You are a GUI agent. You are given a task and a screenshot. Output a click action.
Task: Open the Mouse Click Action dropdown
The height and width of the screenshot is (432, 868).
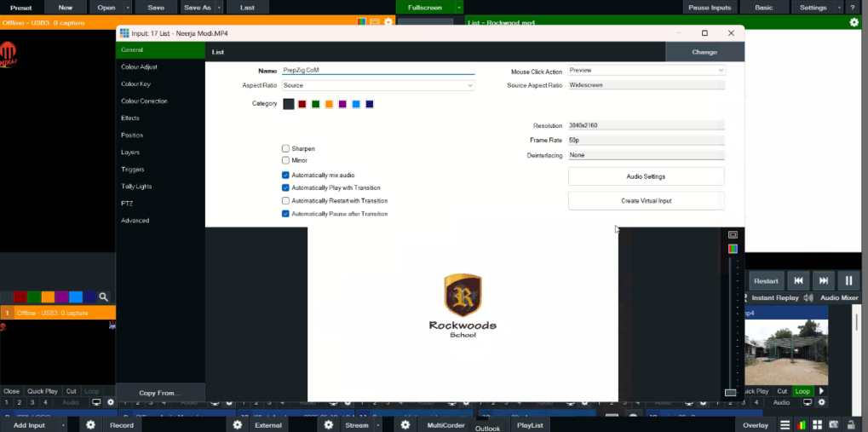tap(647, 71)
